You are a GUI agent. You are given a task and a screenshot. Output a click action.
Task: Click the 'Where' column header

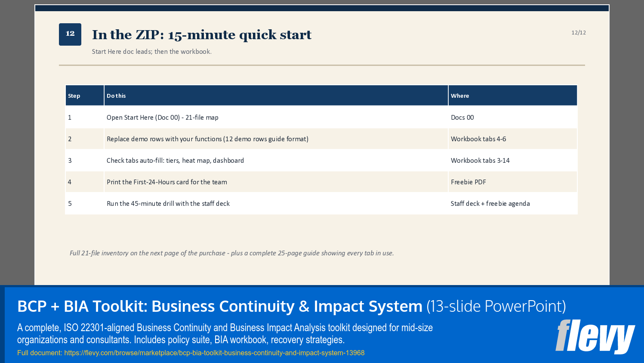[x=513, y=96]
